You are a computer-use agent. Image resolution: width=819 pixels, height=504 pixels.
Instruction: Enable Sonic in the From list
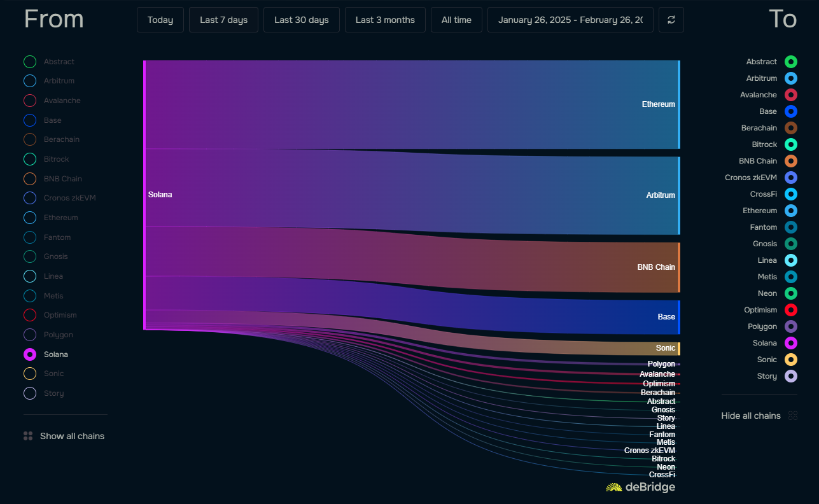point(30,374)
